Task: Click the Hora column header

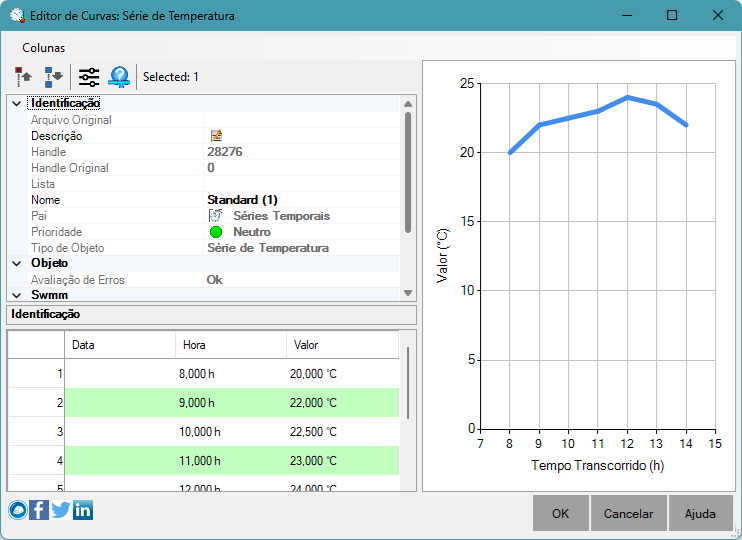Action: [x=231, y=345]
